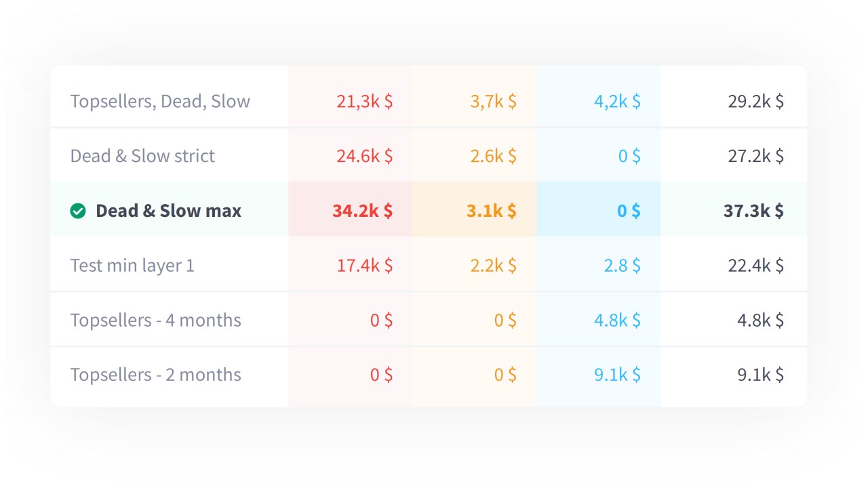Viewport: 868px width, 488px height.
Task: Click the blue 4,2k $ value
Action: tap(617, 102)
